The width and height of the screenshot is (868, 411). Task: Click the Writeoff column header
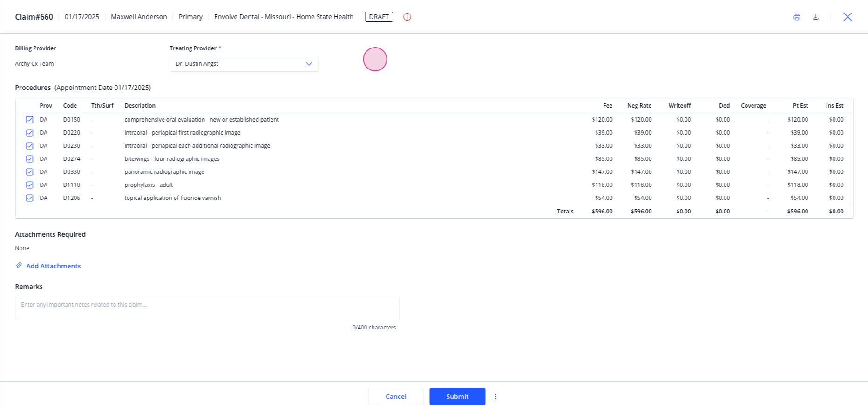679,106
